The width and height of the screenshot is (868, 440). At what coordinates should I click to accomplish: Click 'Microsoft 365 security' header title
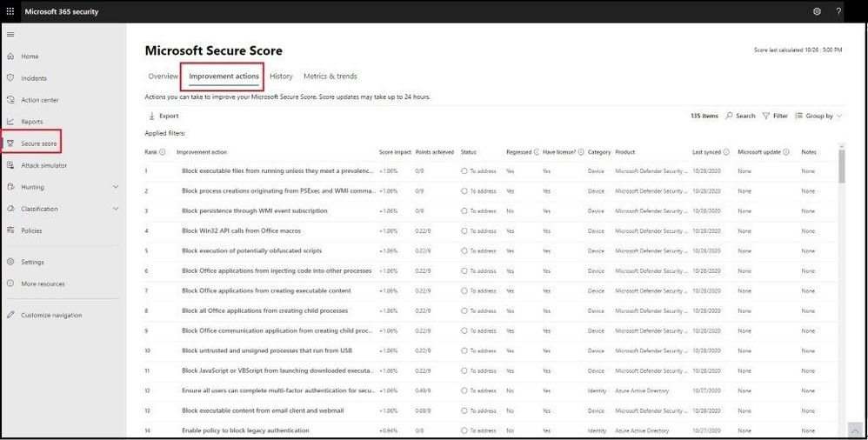pyautogui.click(x=62, y=11)
